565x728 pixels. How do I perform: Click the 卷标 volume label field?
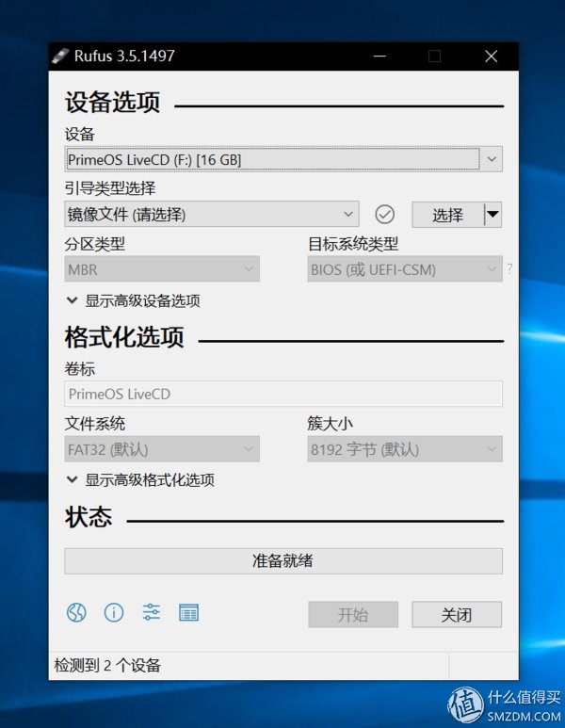point(283,394)
